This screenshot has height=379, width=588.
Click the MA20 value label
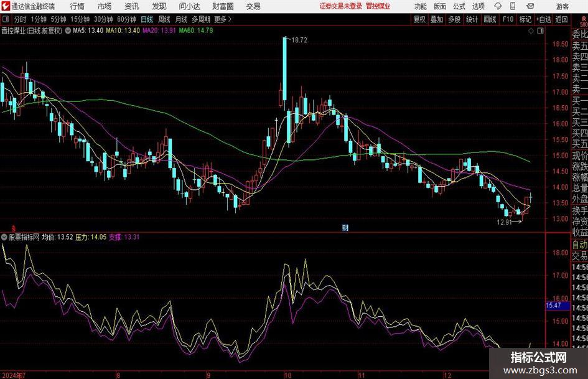[159, 30]
